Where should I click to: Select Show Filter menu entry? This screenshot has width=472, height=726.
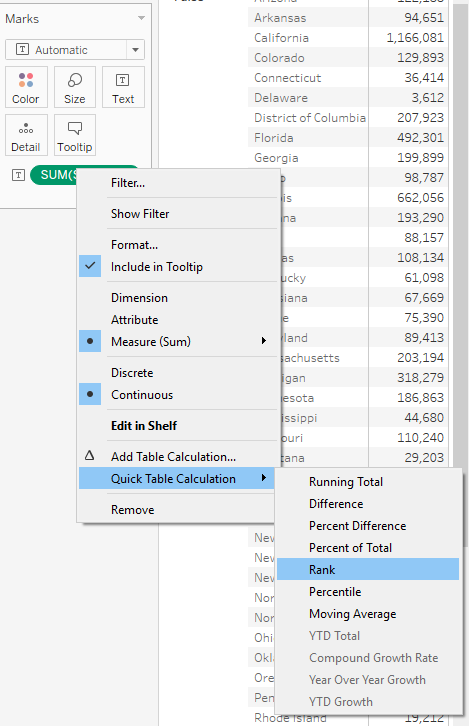pos(140,214)
